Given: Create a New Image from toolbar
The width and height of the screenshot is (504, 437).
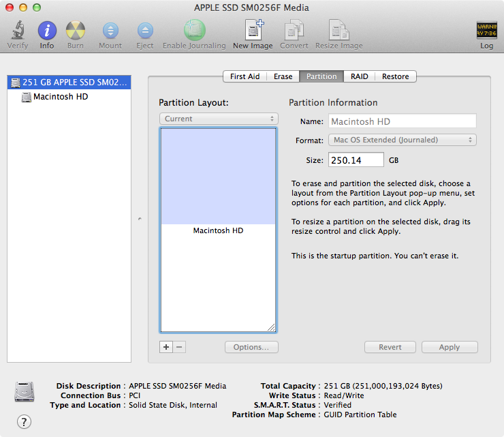Looking at the screenshot, I should pyautogui.click(x=253, y=29).
